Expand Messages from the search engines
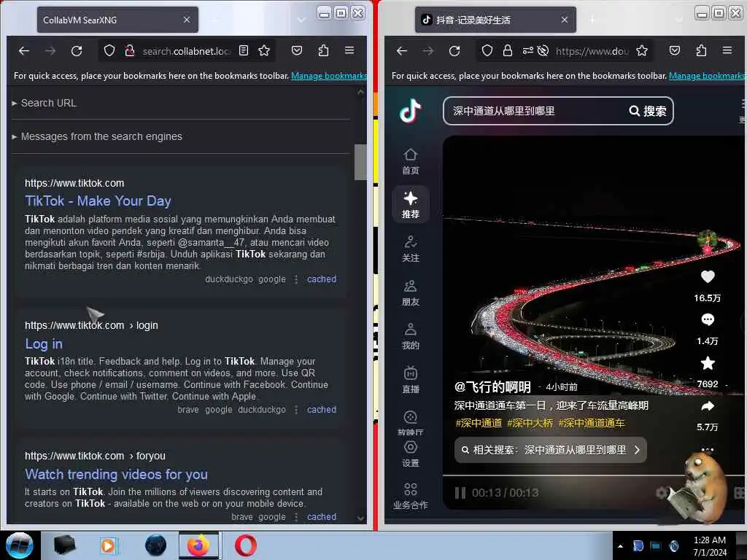Viewport: 747px width, 560px height. coord(97,136)
